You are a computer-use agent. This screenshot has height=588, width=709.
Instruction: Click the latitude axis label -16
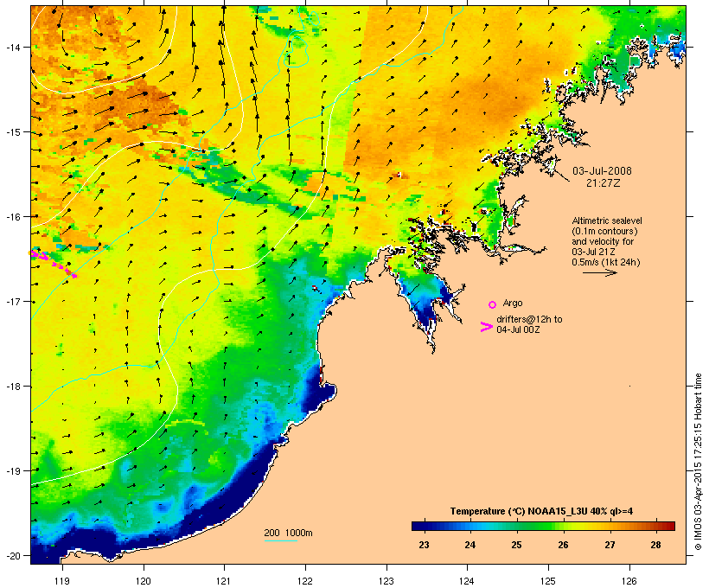click(x=13, y=217)
